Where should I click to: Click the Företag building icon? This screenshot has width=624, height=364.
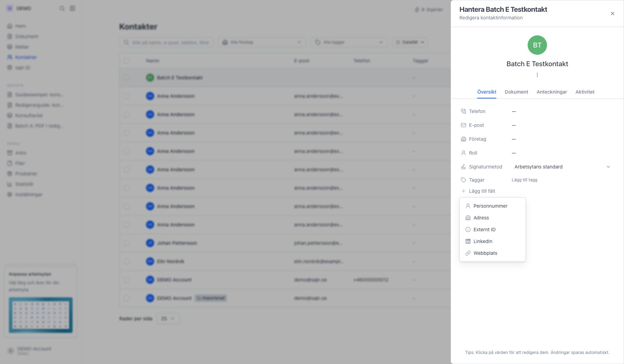pos(463,139)
